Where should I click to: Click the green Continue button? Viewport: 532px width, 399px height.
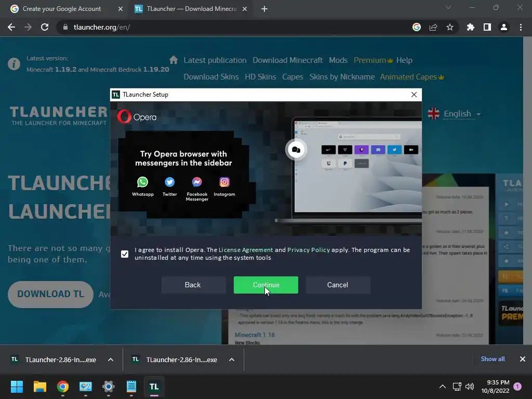[x=265, y=285]
